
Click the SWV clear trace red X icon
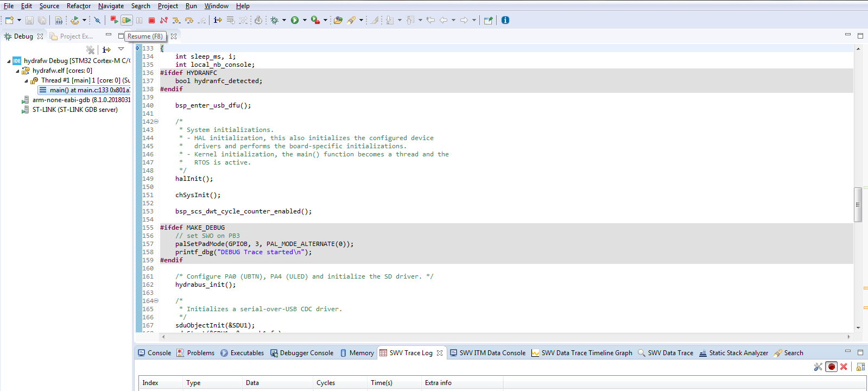844,367
